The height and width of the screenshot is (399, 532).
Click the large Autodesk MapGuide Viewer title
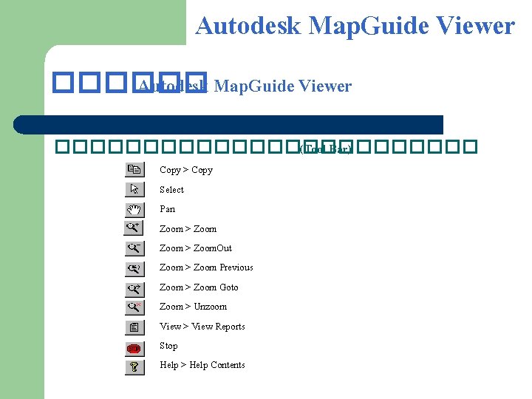click(x=355, y=25)
